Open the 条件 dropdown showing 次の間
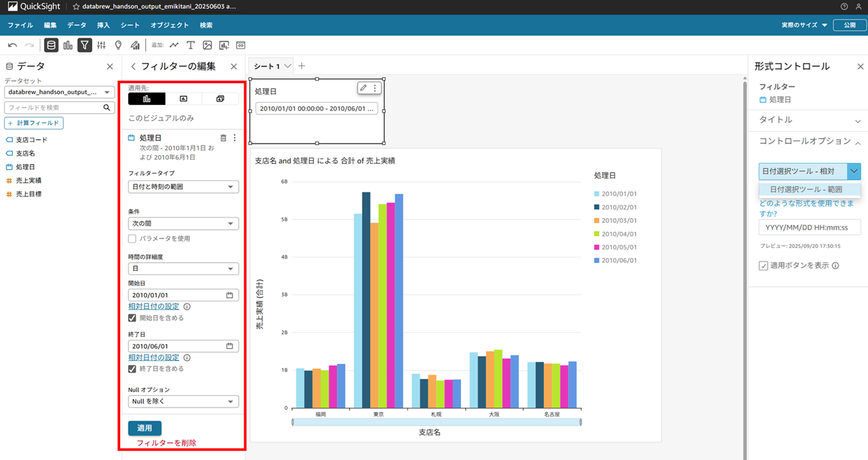 183,224
